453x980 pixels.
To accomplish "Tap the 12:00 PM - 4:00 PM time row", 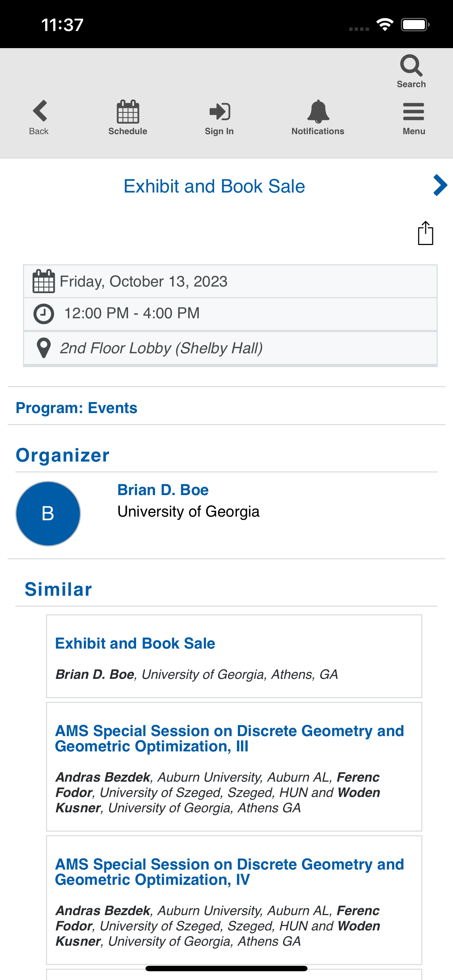I will (x=230, y=314).
